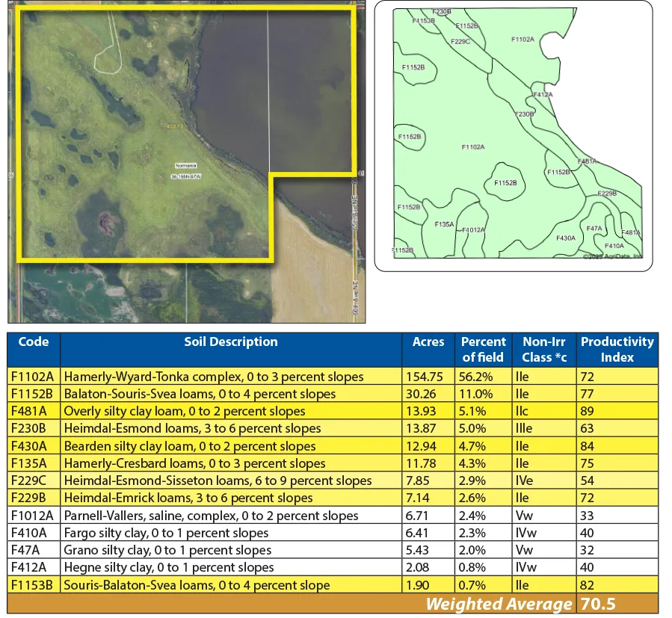Select the F1102A code cell in table
This screenshot has width=672, height=618.
pos(32,377)
